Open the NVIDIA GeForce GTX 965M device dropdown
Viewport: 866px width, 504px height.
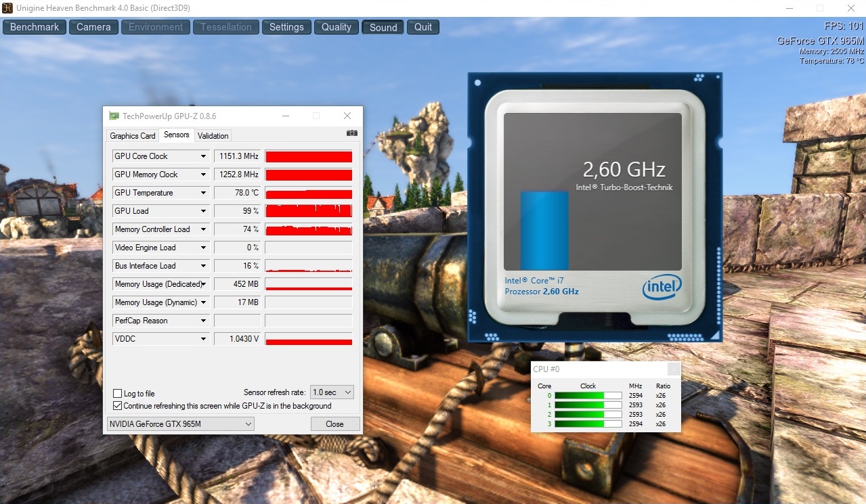point(181,424)
